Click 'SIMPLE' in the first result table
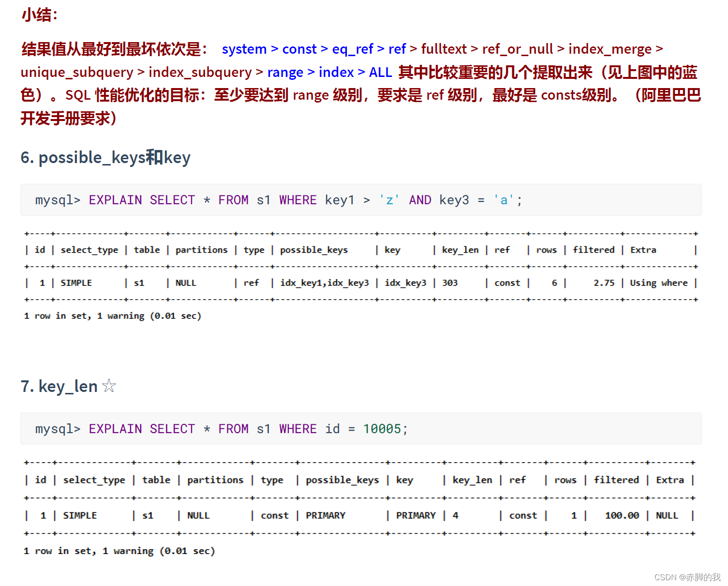 coord(76,283)
